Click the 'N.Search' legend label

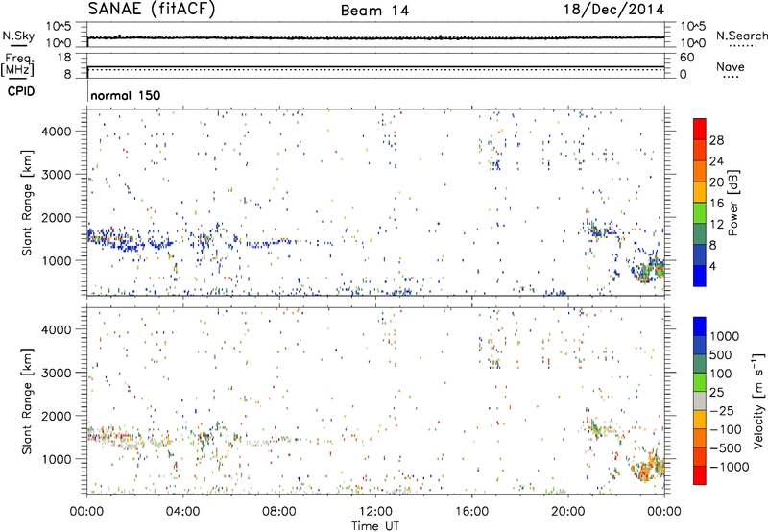[x=741, y=36]
